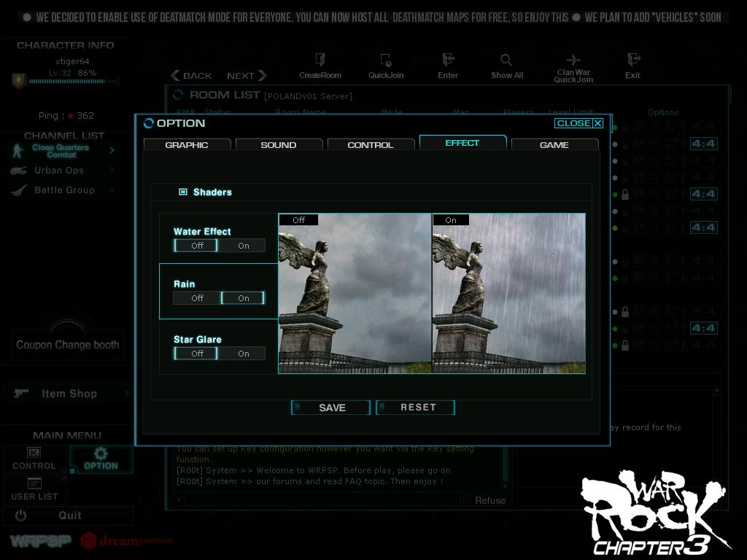This screenshot has height=560, width=747.
Task: Switch to the CONTROL tab
Action: pyautogui.click(x=371, y=145)
